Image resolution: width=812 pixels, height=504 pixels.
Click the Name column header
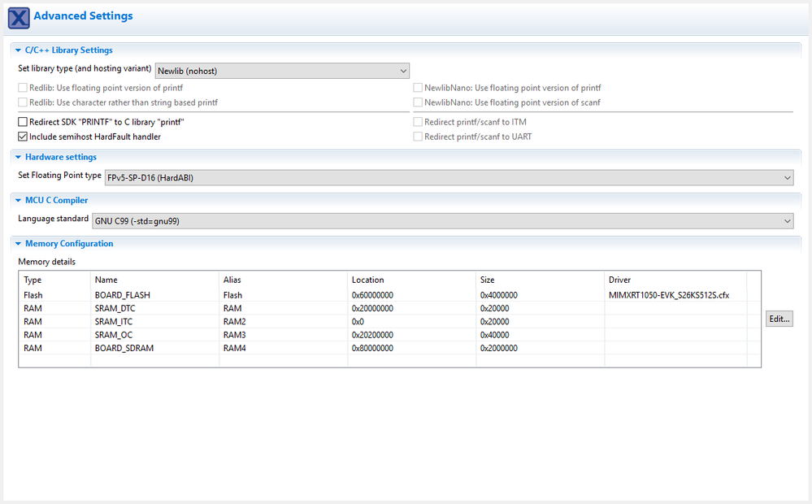point(154,280)
